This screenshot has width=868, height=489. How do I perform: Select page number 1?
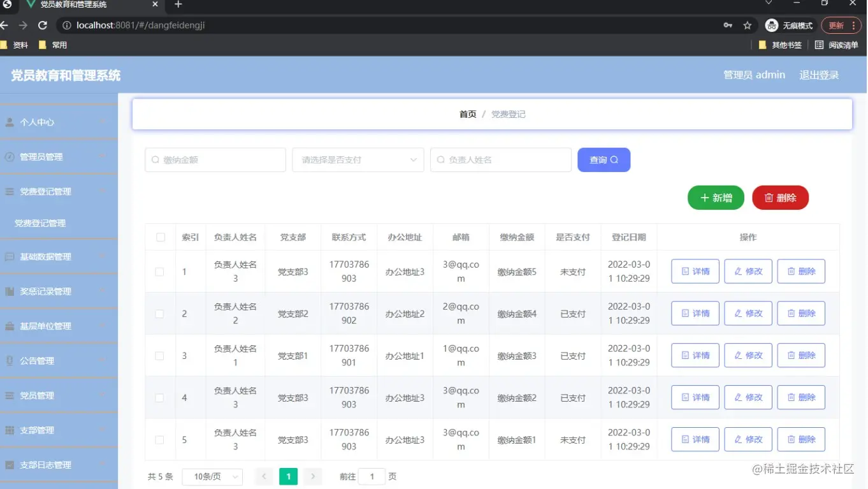[x=288, y=476]
